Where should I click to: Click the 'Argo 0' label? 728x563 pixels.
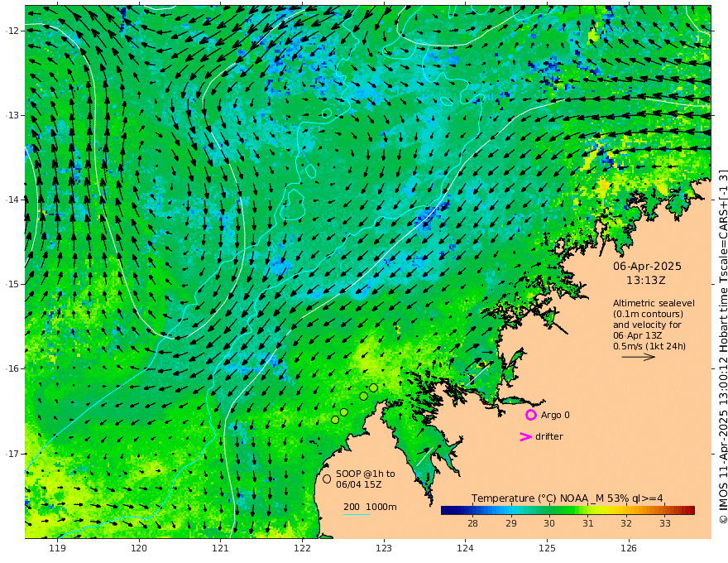(x=555, y=415)
